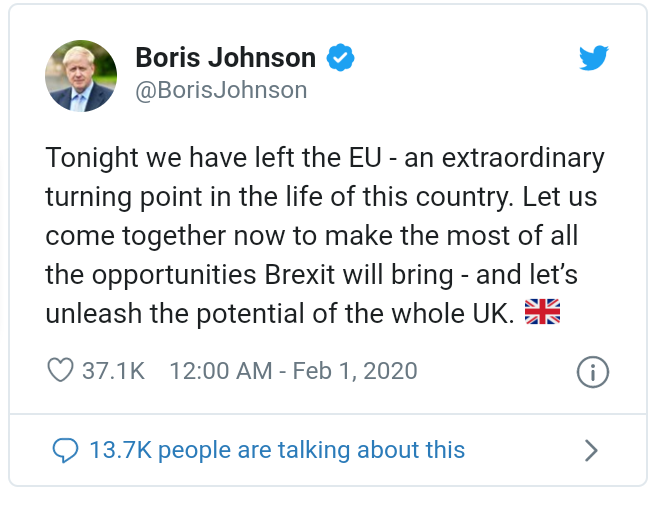Visit the @BorisJohnson handle link

coord(220,90)
